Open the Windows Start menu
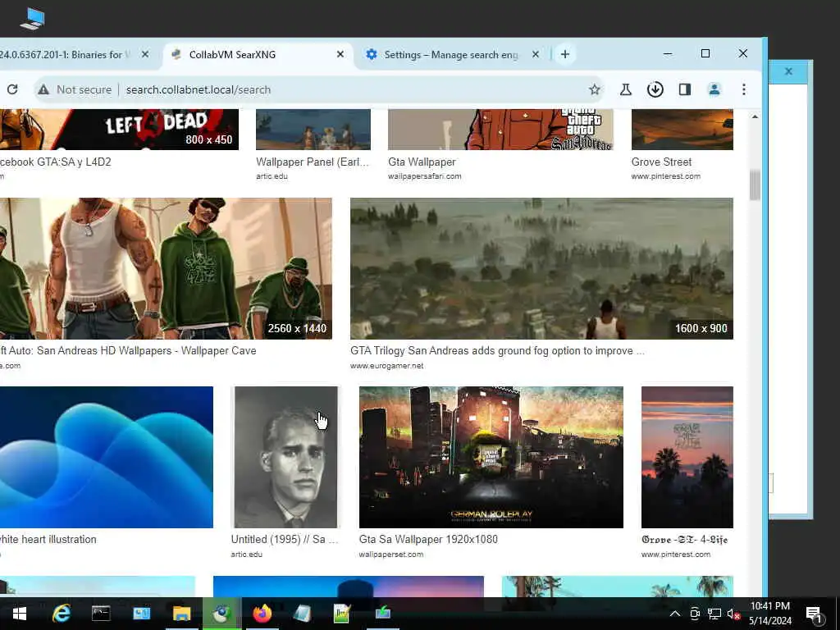This screenshot has width=840, height=630. pos(20,614)
